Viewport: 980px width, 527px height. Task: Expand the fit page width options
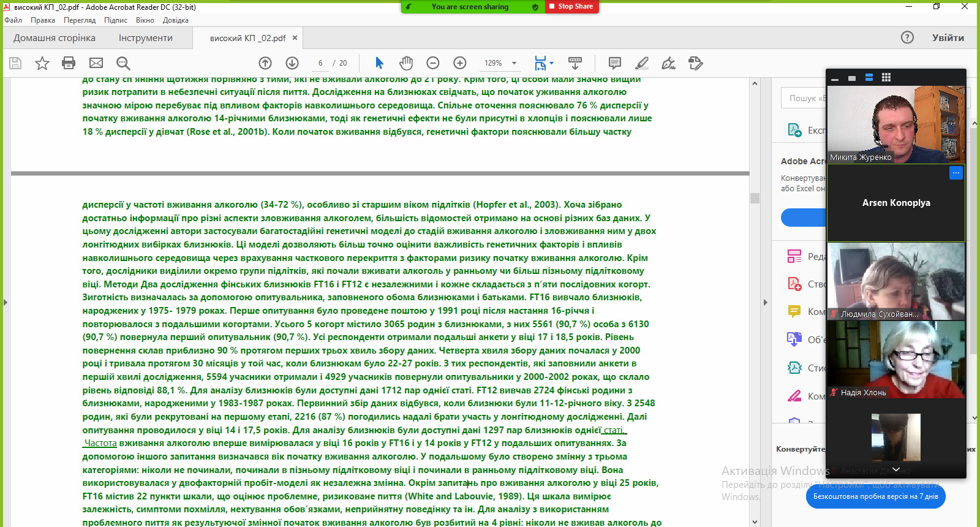[551, 63]
